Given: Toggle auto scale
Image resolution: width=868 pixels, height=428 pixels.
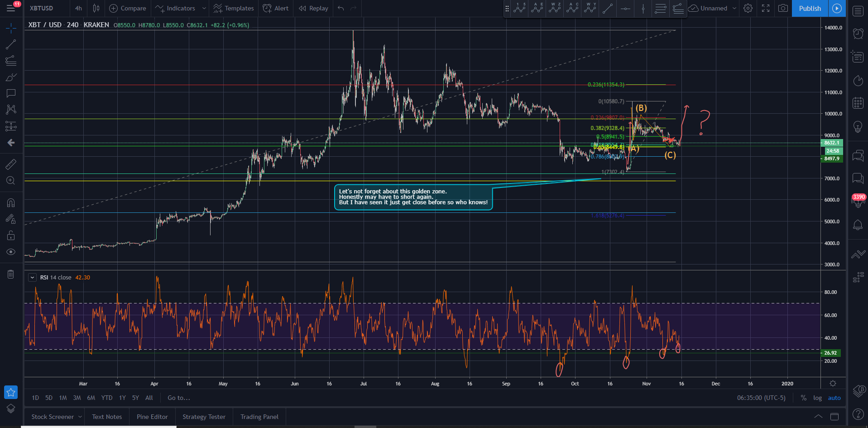Looking at the screenshot, I should (834, 398).
